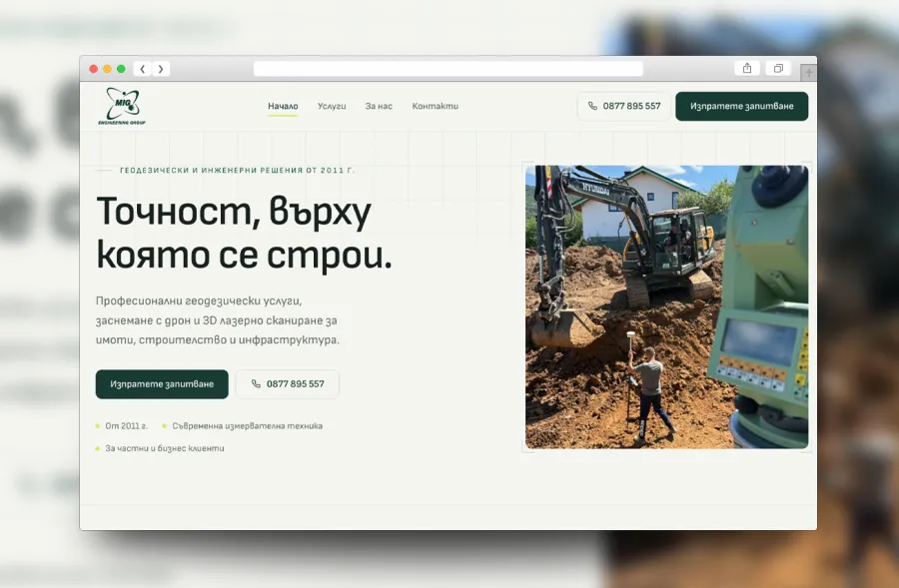Click the headline Точност, върху която се строи
The height and width of the screenshot is (588, 899).
[x=245, y=233]
